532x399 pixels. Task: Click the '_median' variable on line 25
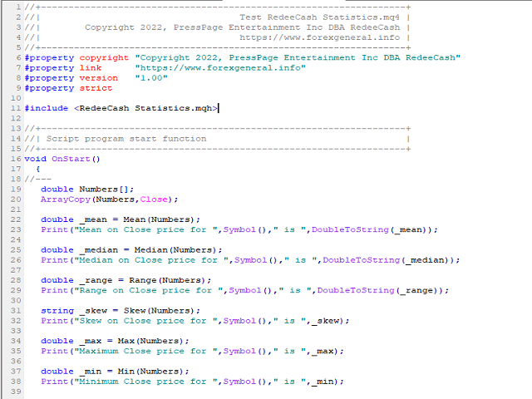[x=99, y=250]
